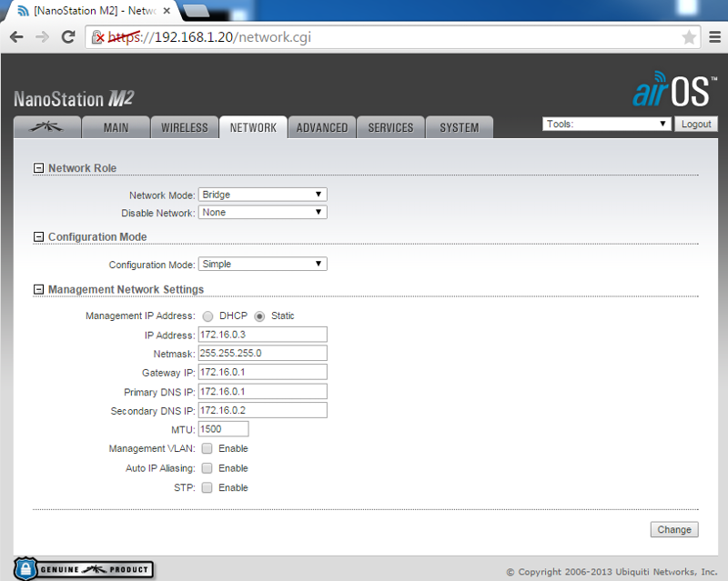
Task: Click the Change button
Action: click(673, 529)
